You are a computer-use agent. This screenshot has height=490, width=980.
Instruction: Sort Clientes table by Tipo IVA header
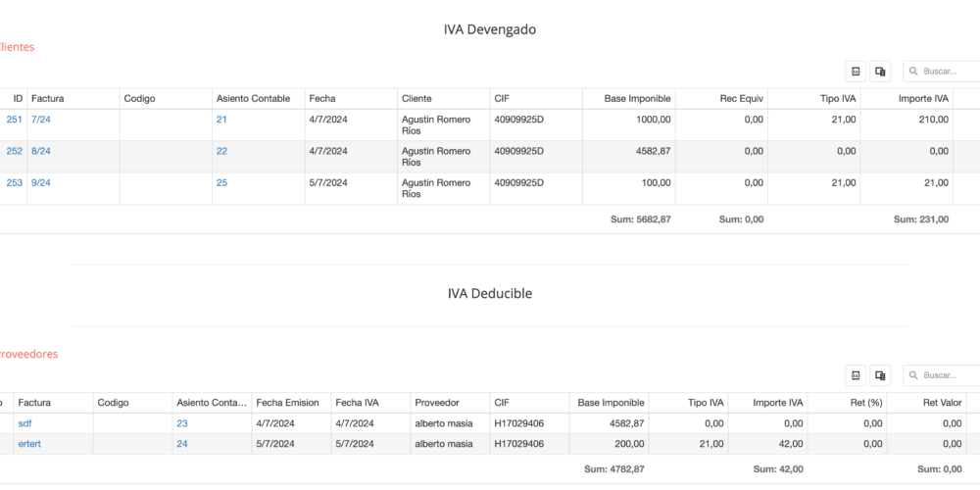(813, 99)
